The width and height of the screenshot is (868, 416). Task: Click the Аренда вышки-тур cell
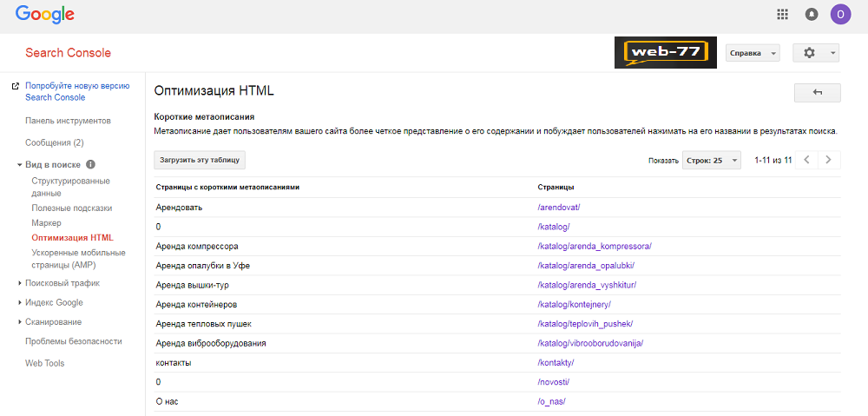192,285
